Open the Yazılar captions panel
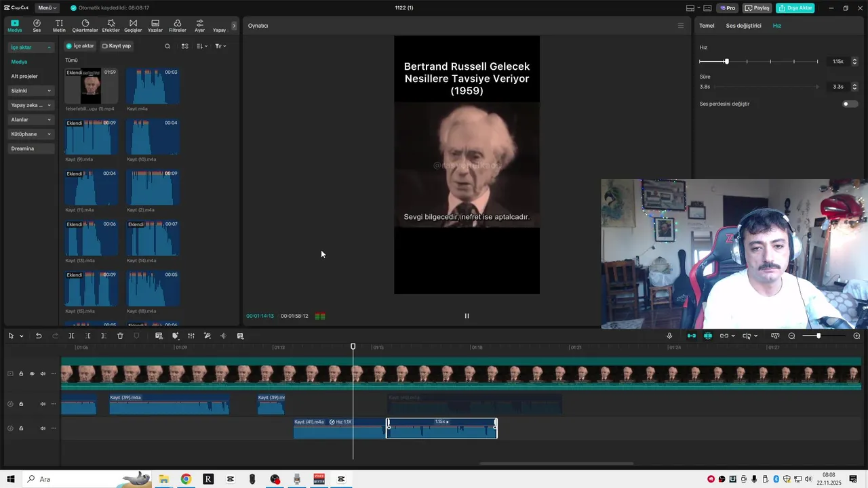Screen dimensions: 868x488 coord(155,26)
